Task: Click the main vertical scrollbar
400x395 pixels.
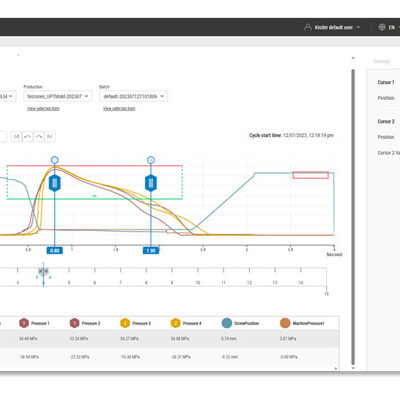Action: 353,217
